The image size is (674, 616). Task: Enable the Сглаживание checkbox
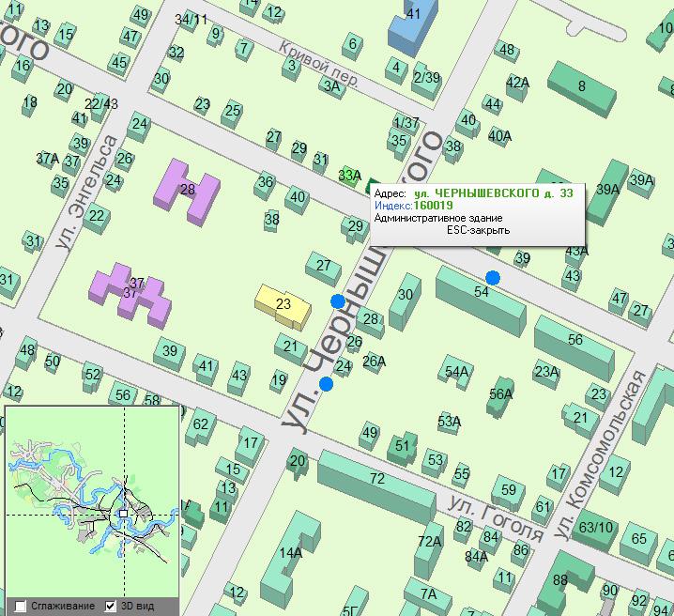click(x=21, y=606)
